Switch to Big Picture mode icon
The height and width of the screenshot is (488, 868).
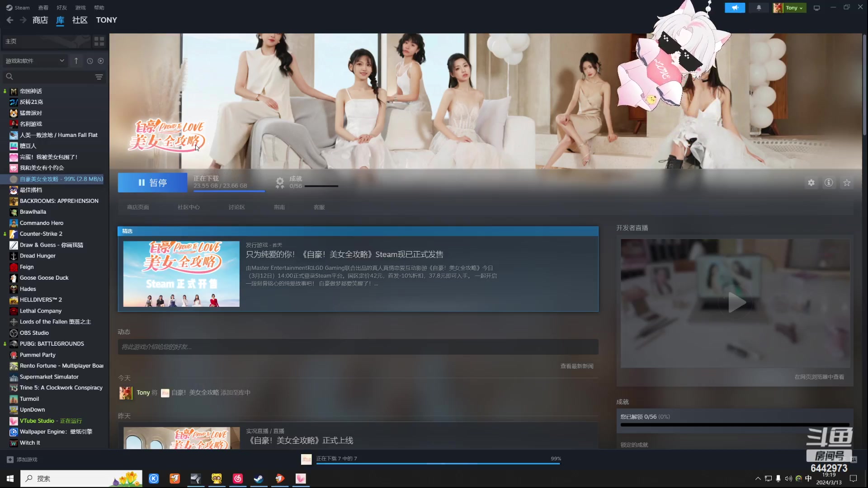816,8
